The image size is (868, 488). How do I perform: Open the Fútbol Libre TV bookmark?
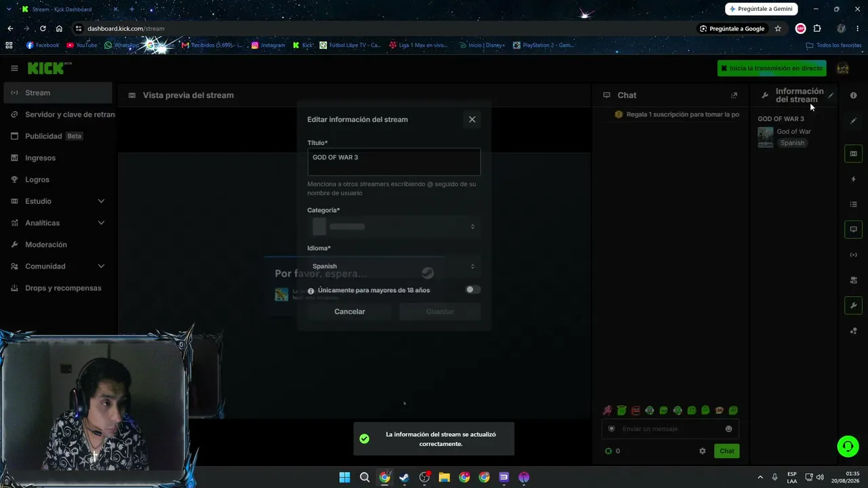pos(350,45)
